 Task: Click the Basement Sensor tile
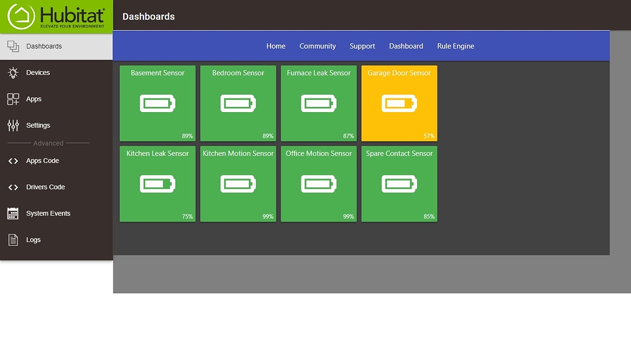click(x=157, y=103)
